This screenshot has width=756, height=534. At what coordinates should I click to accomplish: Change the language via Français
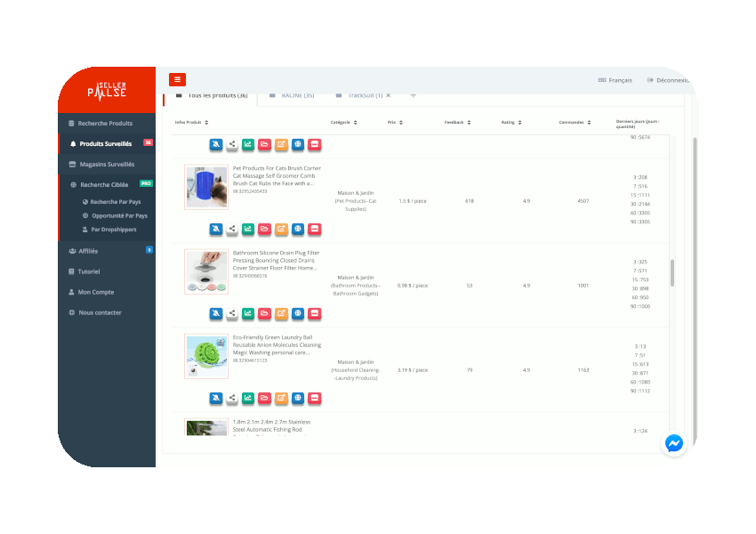(615, 80)
